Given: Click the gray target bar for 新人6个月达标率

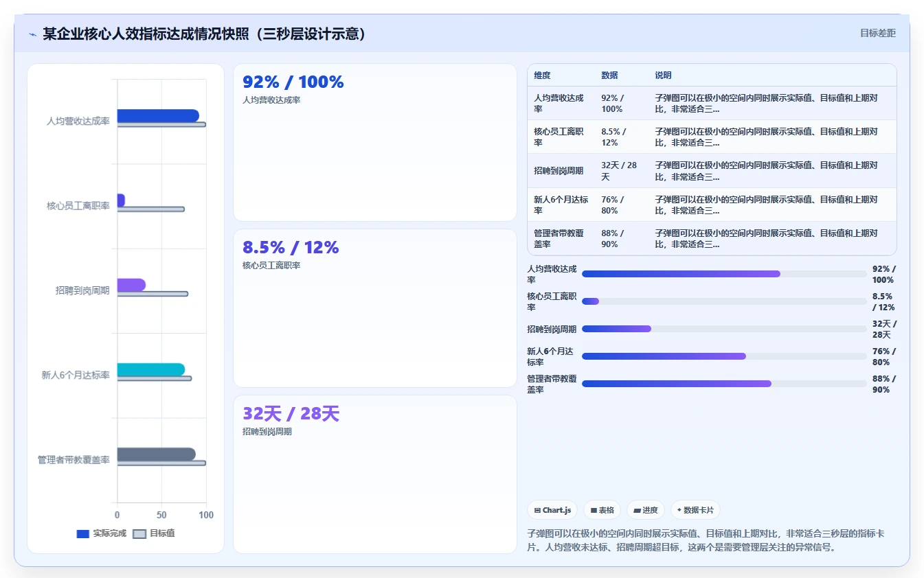Looking at the screenshot, I should pos(155,379).
